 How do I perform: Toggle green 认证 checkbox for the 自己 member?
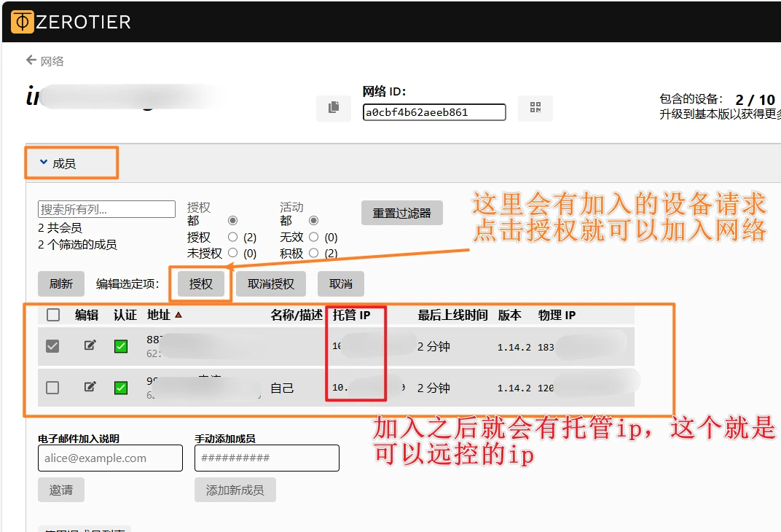click(121, 388)
